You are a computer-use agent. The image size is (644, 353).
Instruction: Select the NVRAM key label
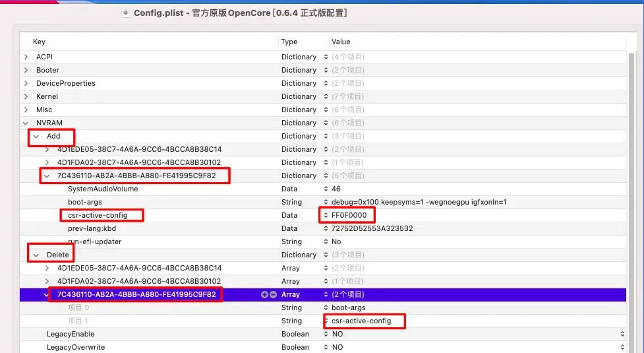pyautogui.click(x=49, y=123)
